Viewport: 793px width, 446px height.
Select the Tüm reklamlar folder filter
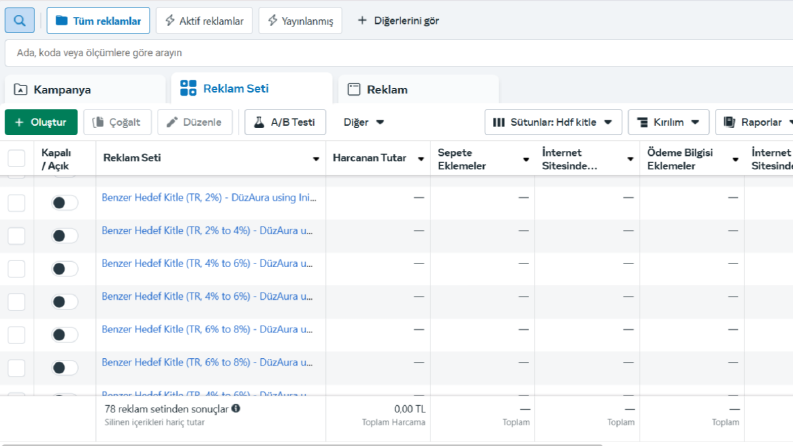[x=98, y=21]
